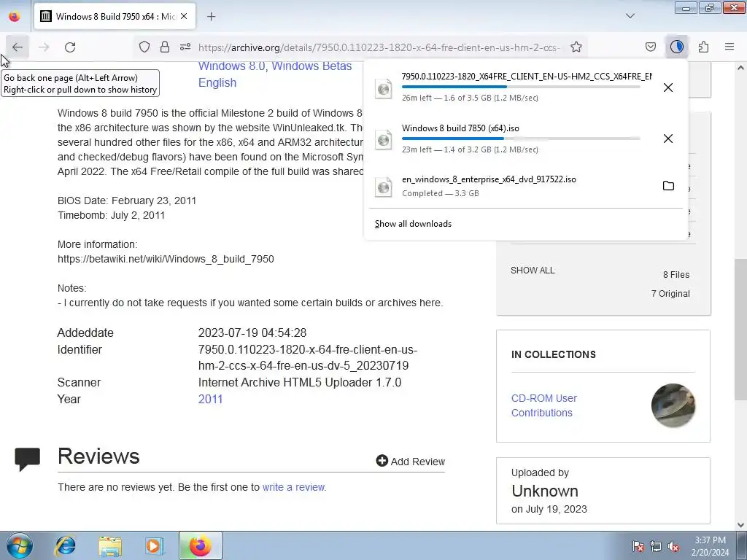Viewport: 747px width, 560px height.
Task: Click the scrollbar down arrow
Action: 740,525
